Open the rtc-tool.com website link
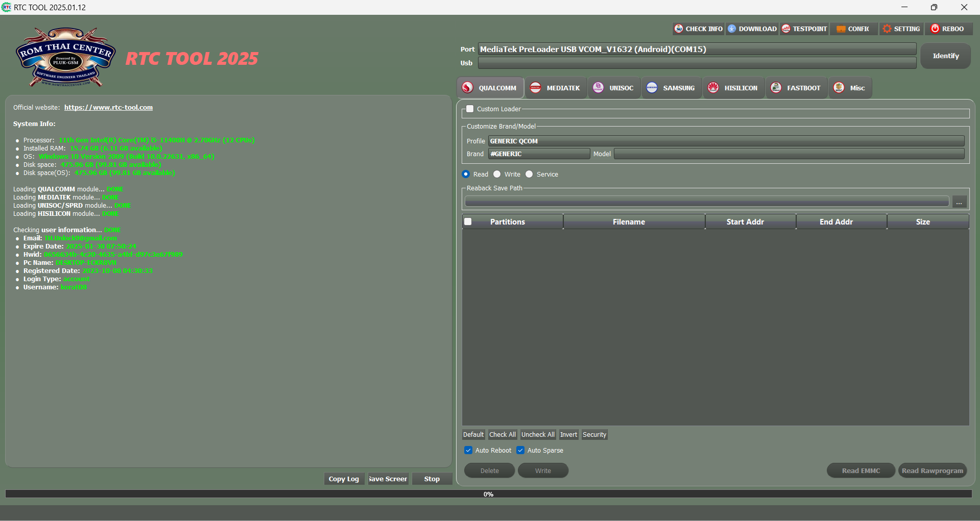980x521 pixels. pos(108,107)
